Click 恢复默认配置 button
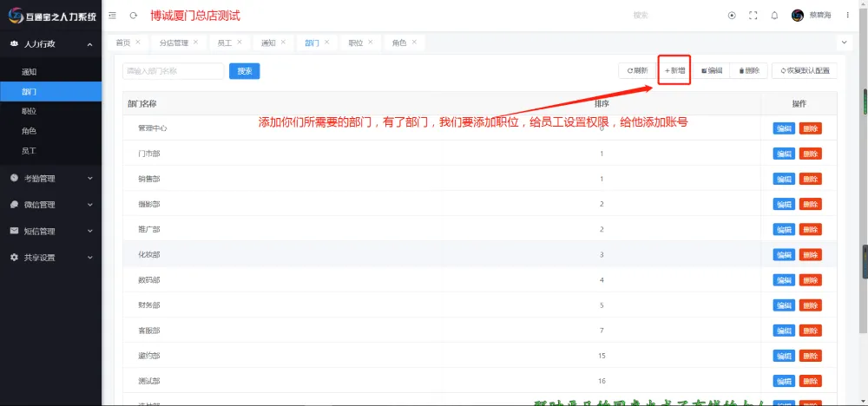868x406 pixels. pos(805,71)
